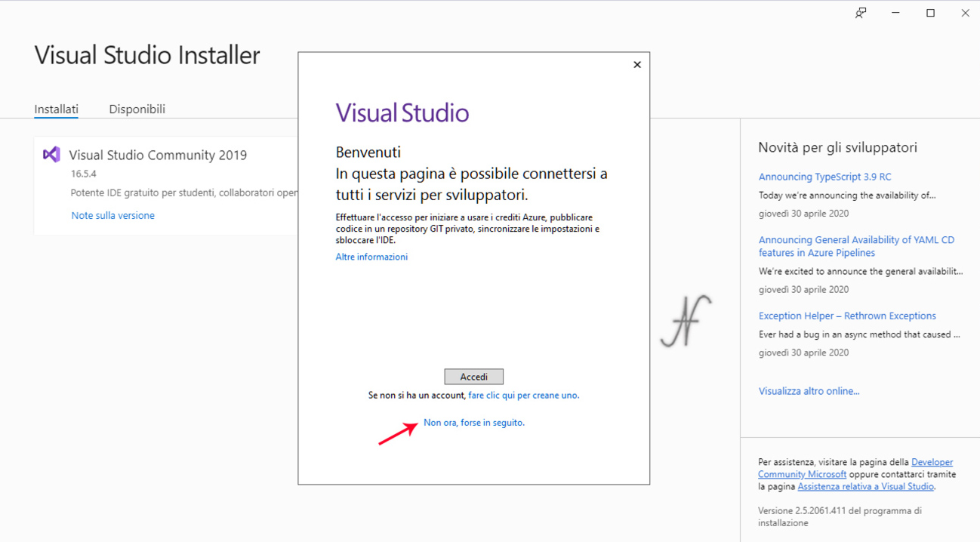
Task: Open 'Note sulla versione' link
Action: tap(112, 215)
